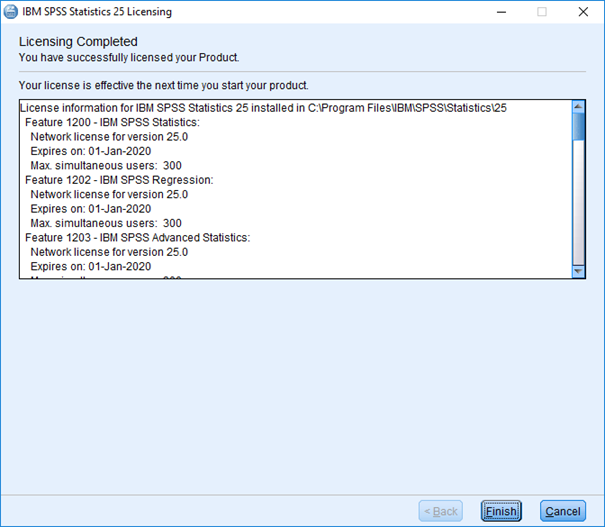Click the 'Licensing Completed' heading
605x527 pixels.
pos(78,41)
